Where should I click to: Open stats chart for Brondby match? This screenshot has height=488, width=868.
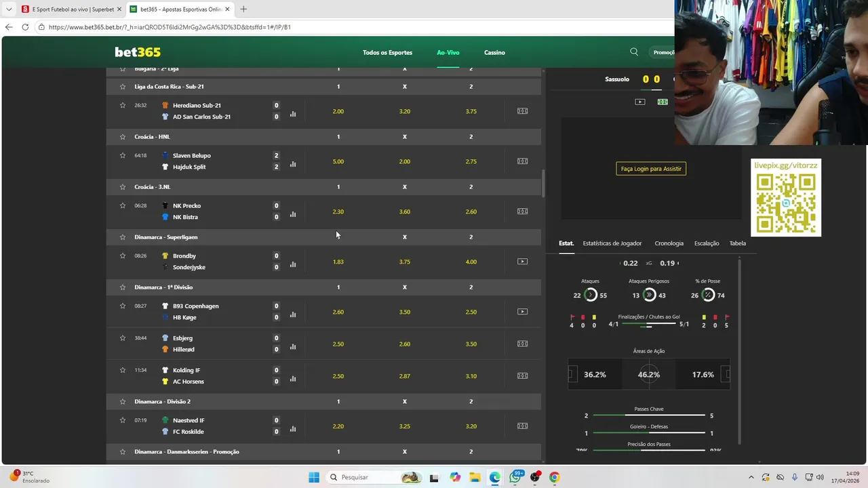point(293,264)
